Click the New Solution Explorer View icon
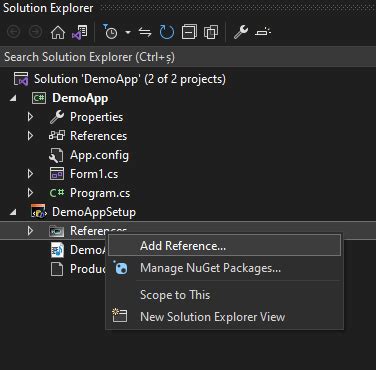Image resolution: width=376 pixels, height=370 pixels. click(x=120, y=316)
